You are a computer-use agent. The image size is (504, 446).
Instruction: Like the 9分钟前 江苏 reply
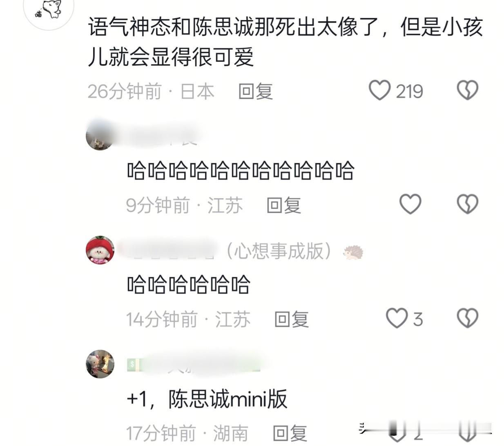click(x=410, y=204)
